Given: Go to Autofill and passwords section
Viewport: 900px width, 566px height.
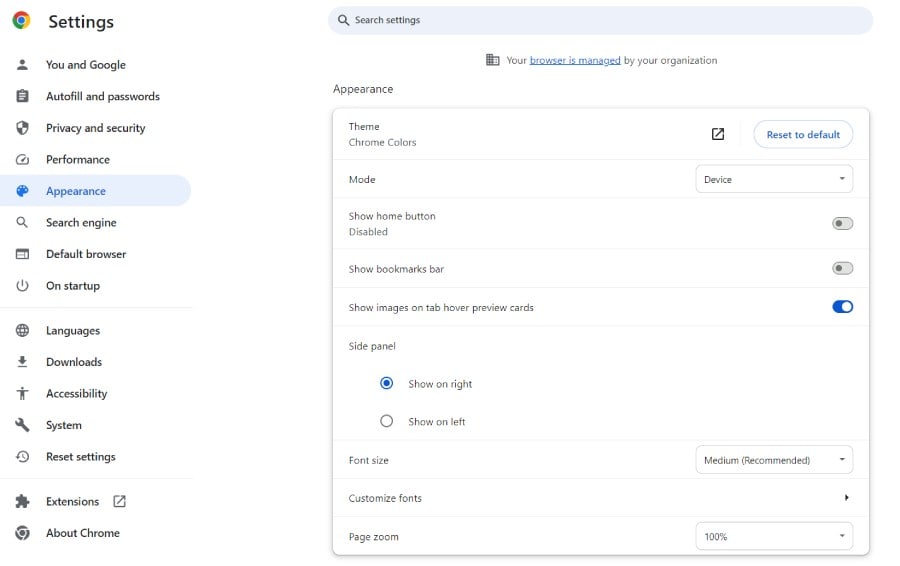Looking at the screenshot, I should pyautogui.click(x=95, y=96).
